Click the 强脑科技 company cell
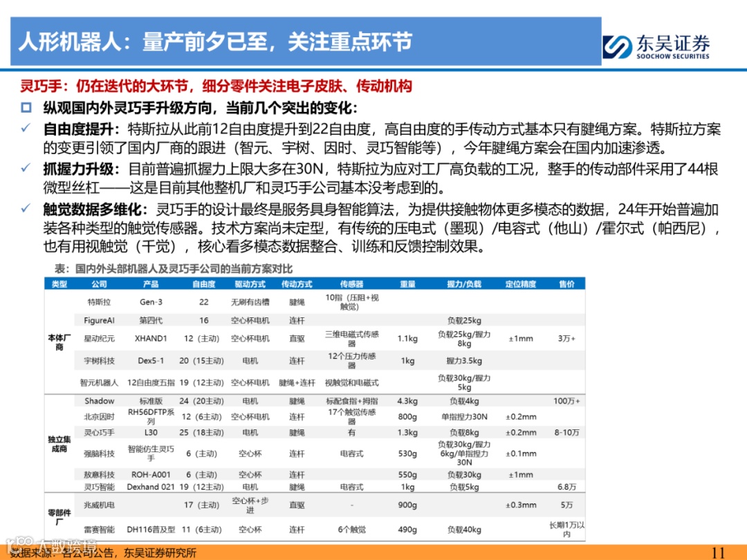Image resolution: width=747 pixels, height=560 pixels. click(99, 454)
